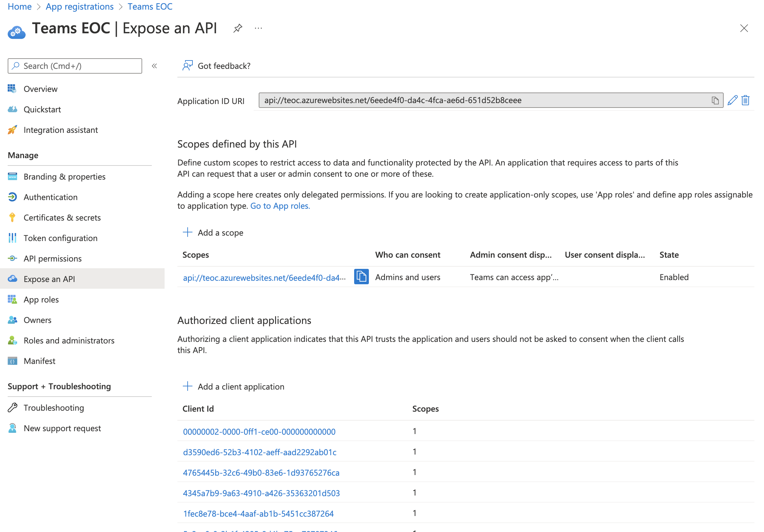The width and height of the screenshot is (764, 532).
Task: Click the Client Id column header
Action: click(x=198, y=409)
